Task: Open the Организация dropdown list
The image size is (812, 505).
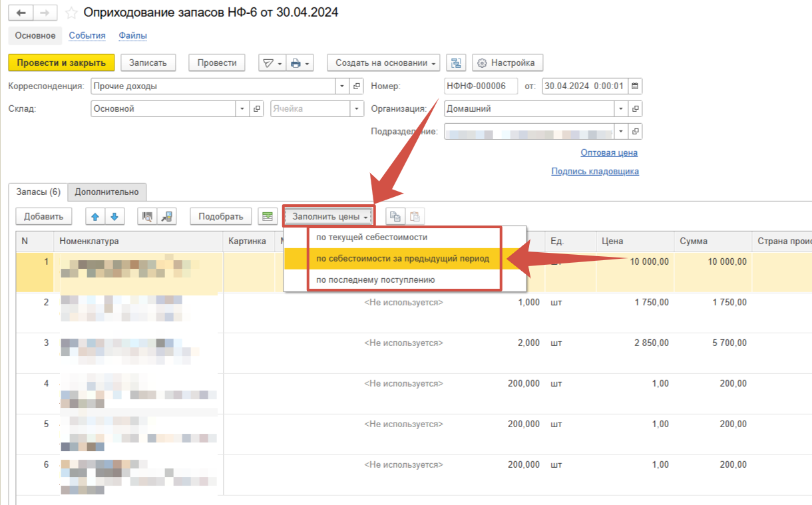Action: [621, 109]
